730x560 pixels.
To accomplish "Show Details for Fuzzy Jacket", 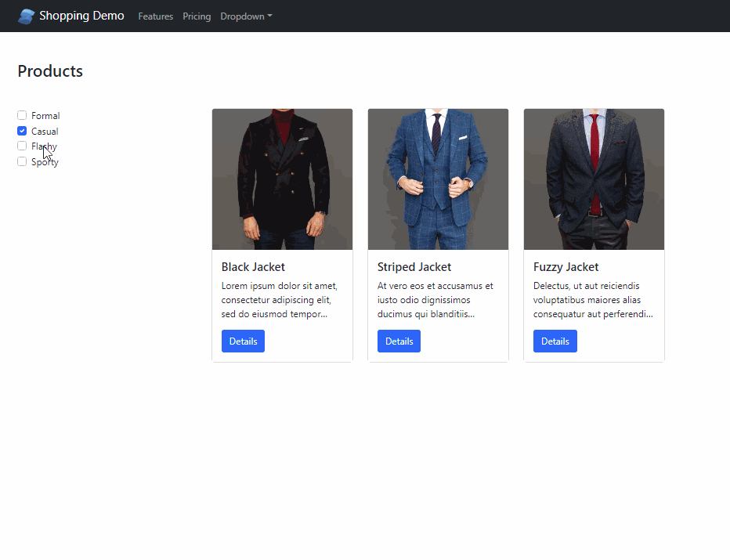I will [555, 341].
